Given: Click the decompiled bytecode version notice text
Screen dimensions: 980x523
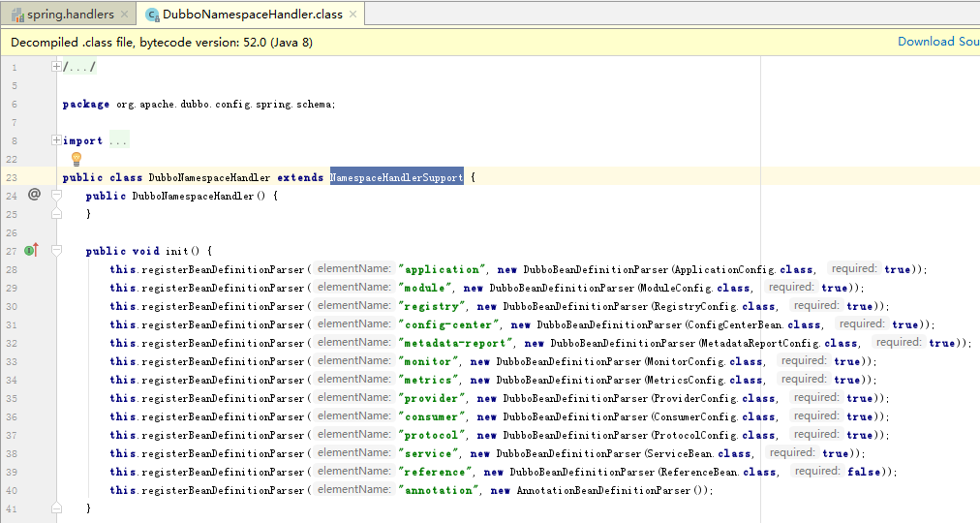Looking at the screenshot, I should point(162,42).
